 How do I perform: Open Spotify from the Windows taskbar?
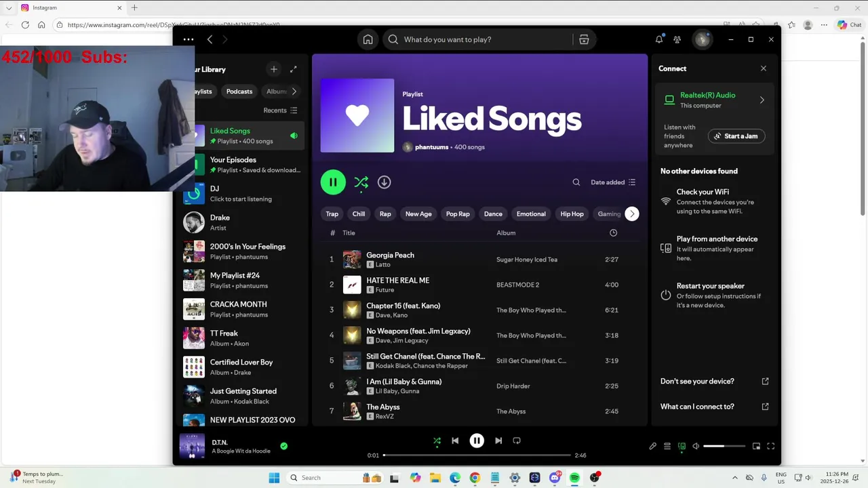click(574, 478)
